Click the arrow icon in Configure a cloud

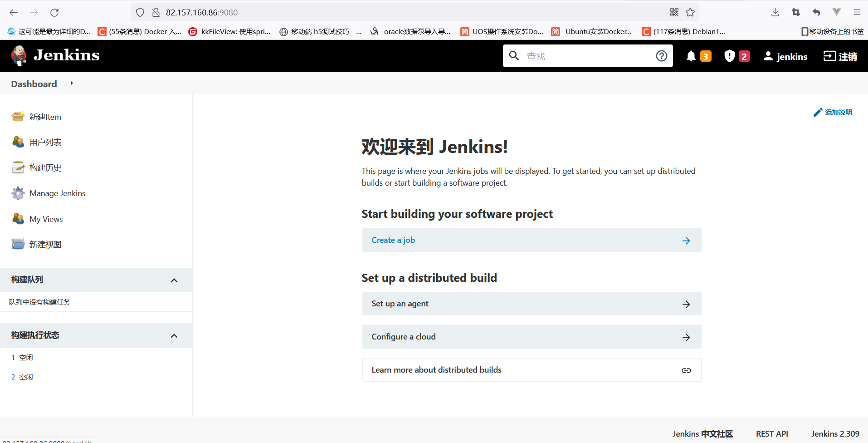pyautogui.click(x=686, y=337)
